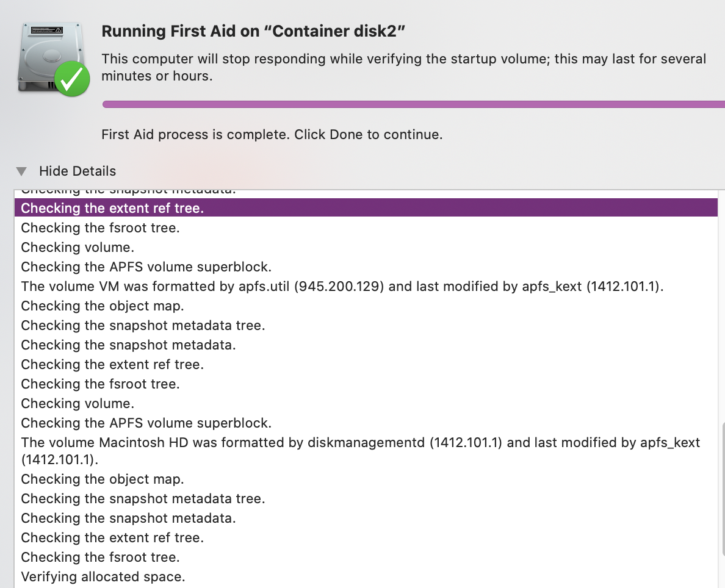Click the hard disk drive icon
The width and height of the screenshot is (725, 588).
point(51,57)
